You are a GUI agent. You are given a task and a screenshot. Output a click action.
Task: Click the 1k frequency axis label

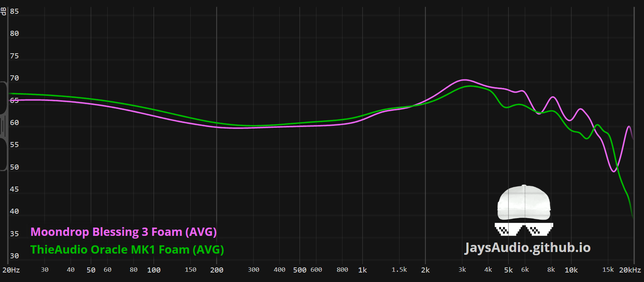click(x=362, y=270)
